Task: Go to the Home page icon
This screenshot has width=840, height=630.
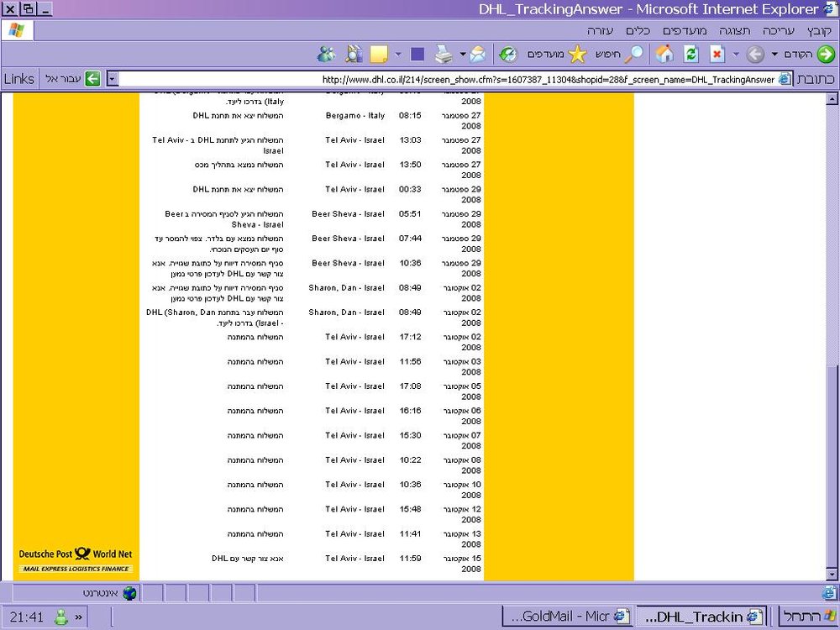Action: [664, 54]
